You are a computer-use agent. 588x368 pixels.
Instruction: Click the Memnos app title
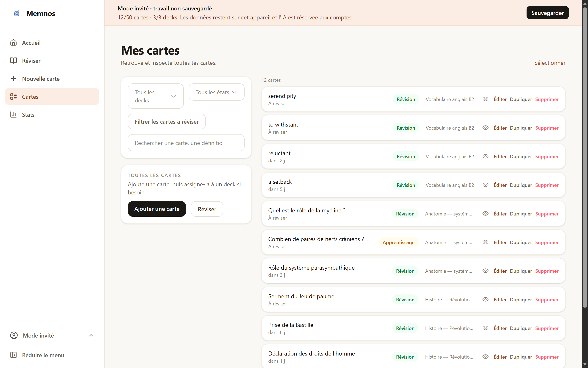(x=41, y=13)
